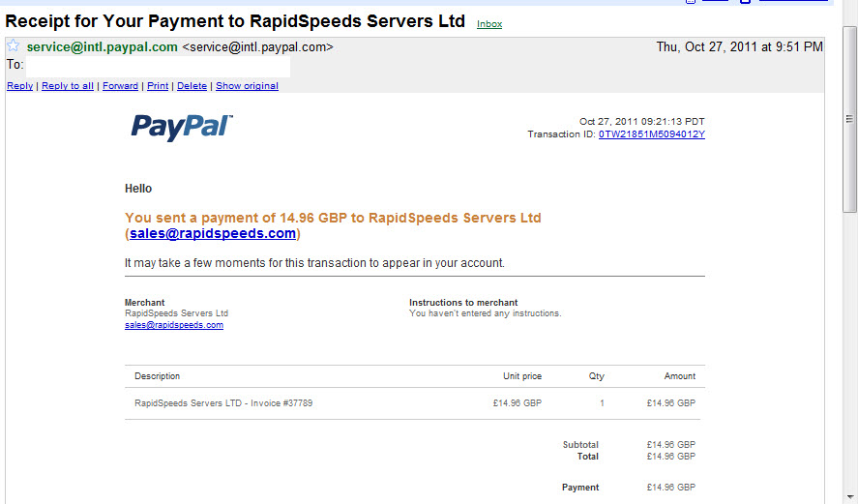Click Reply to all link
The image size is (858, 504).
pos(68,86)
